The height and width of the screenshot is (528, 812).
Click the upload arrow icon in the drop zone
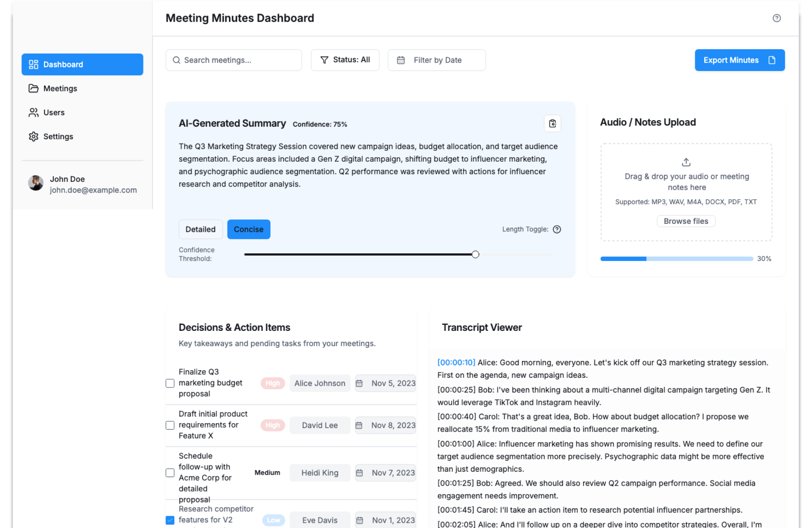tap(686, 162)
